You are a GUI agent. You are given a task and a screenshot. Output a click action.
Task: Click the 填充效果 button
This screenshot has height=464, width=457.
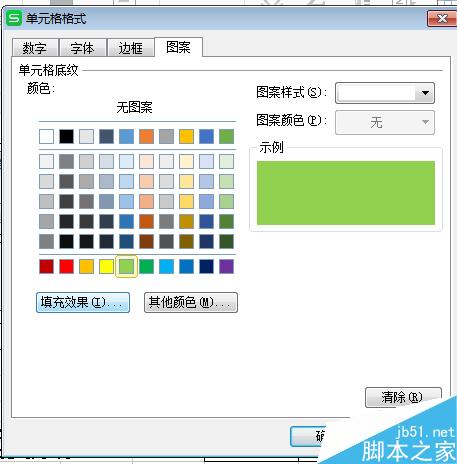[83, 302]
